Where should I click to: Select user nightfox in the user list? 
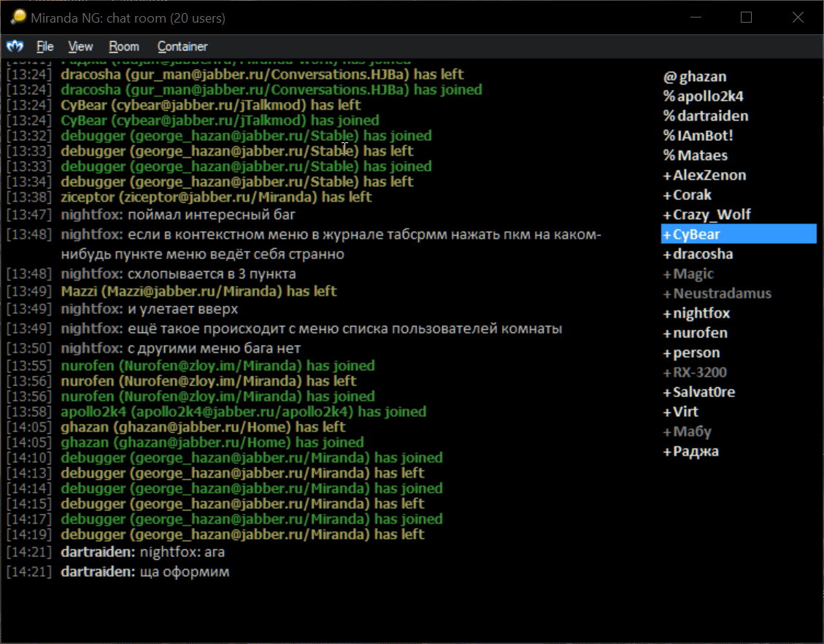(696, 313)
